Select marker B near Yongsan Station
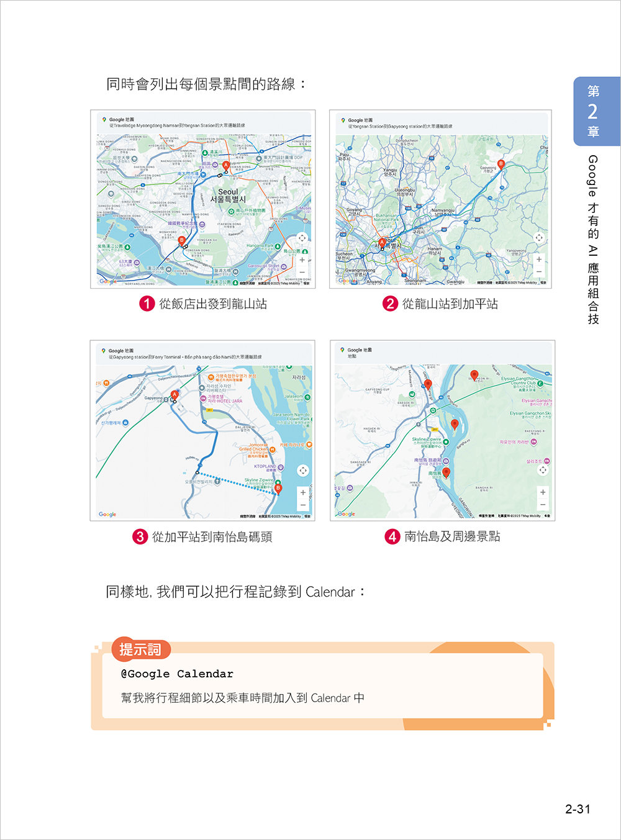This screenshot has width=621, height=840. (x=181, y=240)
